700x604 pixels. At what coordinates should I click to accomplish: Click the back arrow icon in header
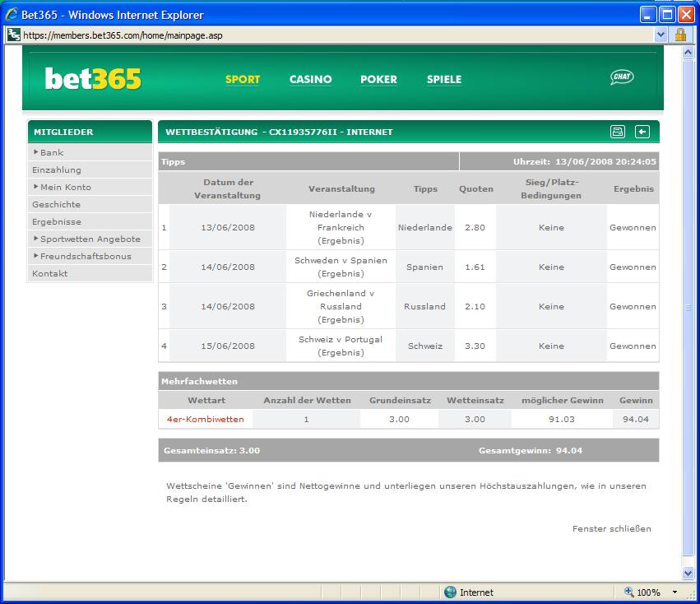642,132
